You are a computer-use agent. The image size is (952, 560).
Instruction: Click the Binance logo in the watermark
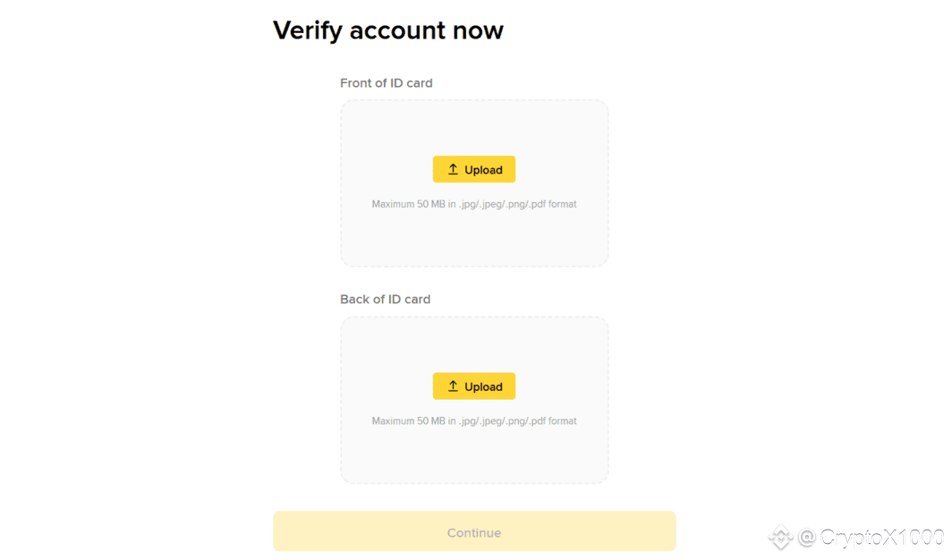click(781, 537)
